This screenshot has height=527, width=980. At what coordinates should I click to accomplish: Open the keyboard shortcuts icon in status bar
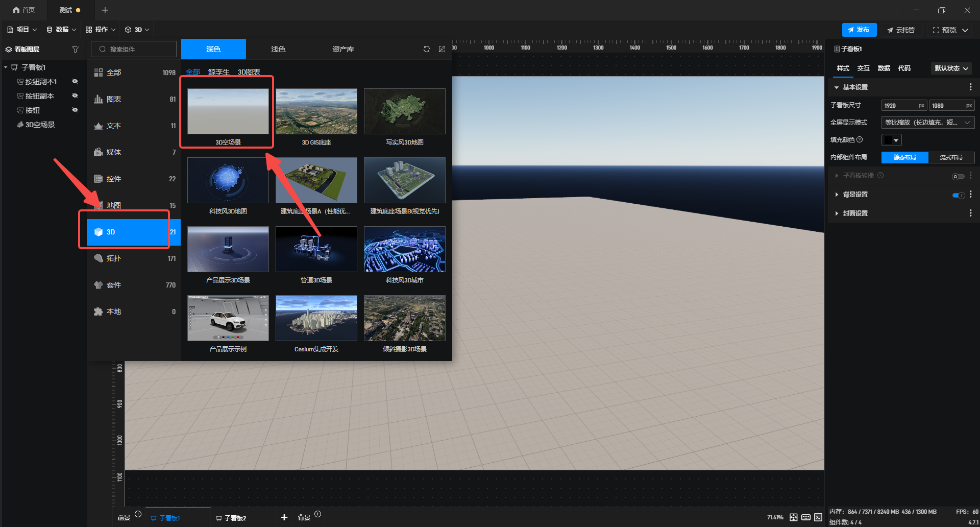806,517
